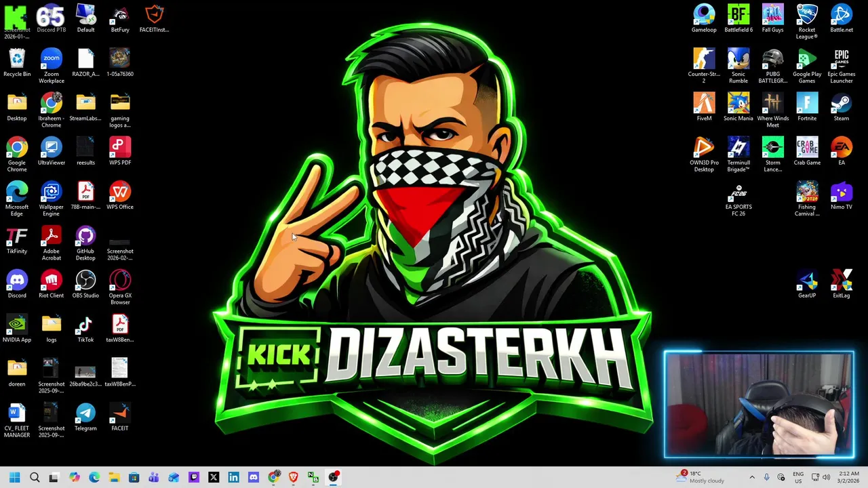Open the Recycle Bin
868x488 pixels.
[17, 62]
